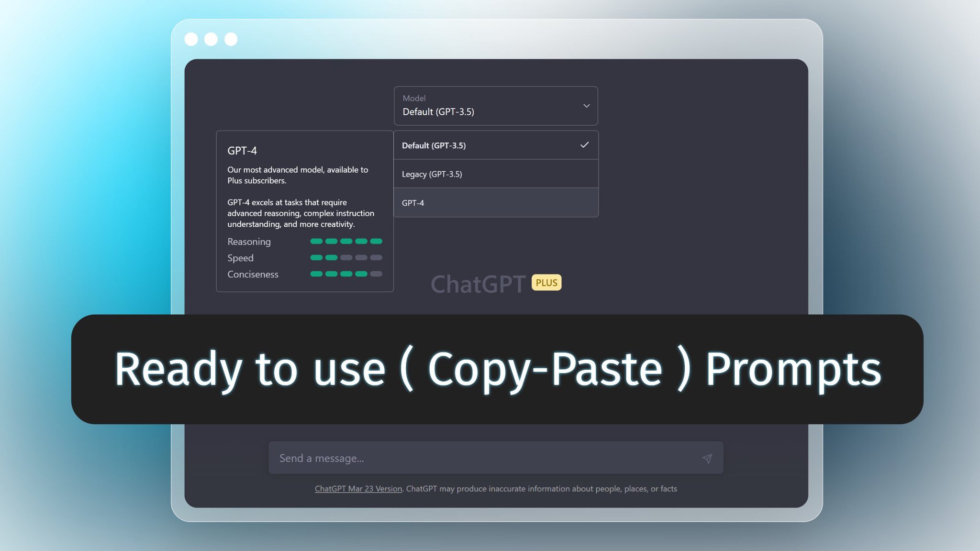The height and width of the screenshot is (551, 980).
Task: Click the disclaimer about inaccurate information
Action: [x=541, y=488]
